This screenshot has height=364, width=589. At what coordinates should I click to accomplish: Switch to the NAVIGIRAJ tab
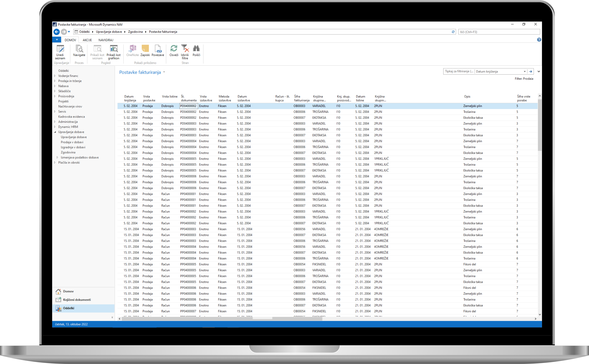point(106,40)
